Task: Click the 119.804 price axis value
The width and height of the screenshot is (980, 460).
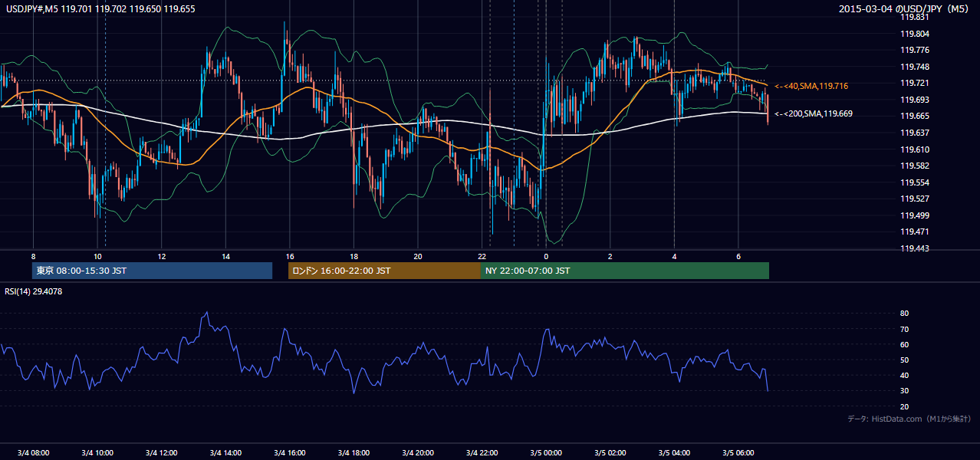Action: pyautogui.click(x=915, y=34)
